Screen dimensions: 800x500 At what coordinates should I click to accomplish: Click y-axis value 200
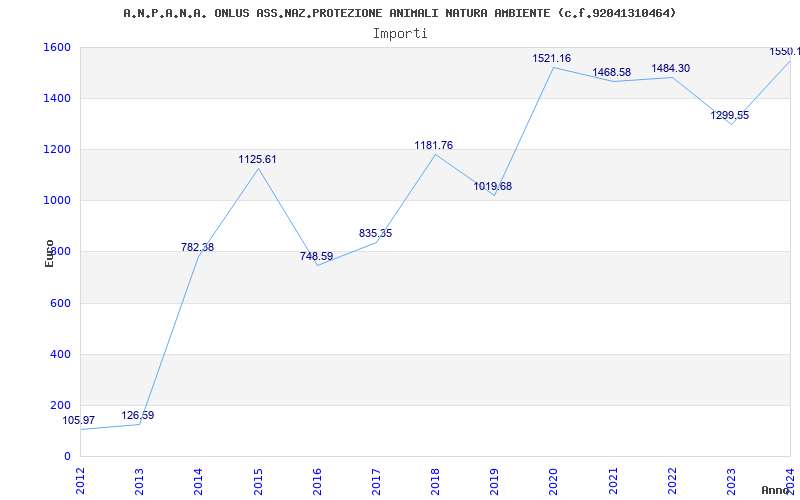point(60,405)
